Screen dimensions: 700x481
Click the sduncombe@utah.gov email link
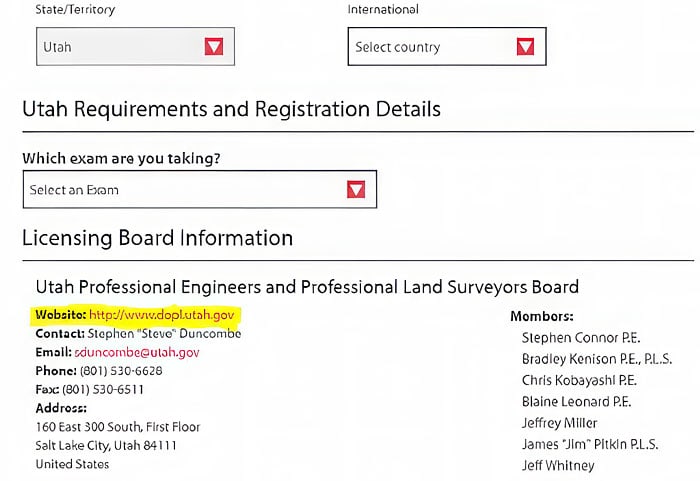(137, 352)
